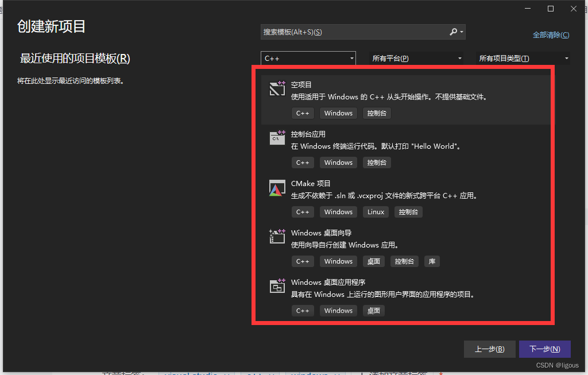Click the Windows 桌面应用程序 icon

pyautogui.click(x=277, y=286)
